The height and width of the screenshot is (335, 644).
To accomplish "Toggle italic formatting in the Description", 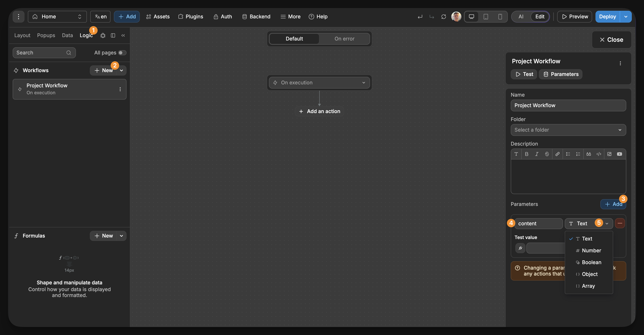I will [537, 154].
